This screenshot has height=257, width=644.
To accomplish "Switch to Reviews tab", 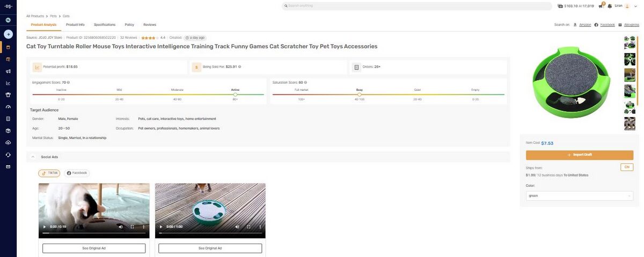I will (x=150, y=25).
